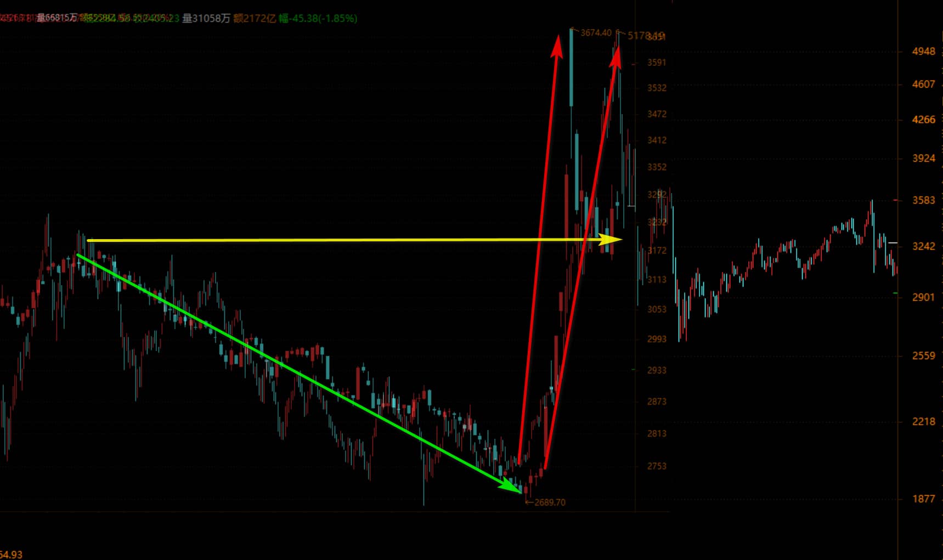The width and height of the screenshot is (943, 560).
Task: Click the volume 31058万 readout
Action: click(x=206, y=19)
